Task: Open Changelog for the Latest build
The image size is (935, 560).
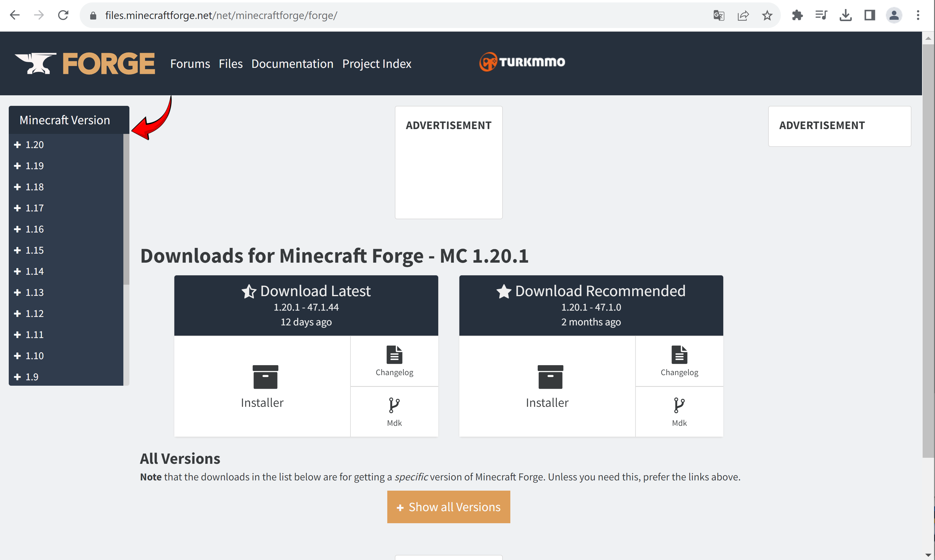Action: point(394,361)
